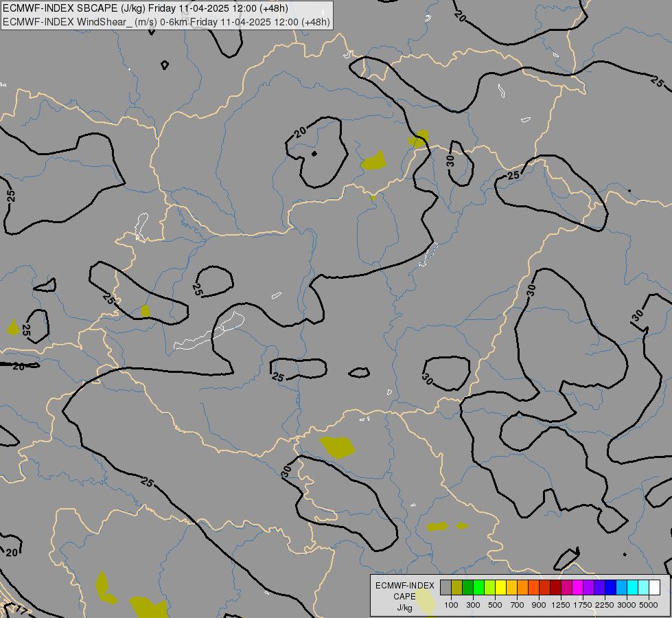
Task: Click the '300' legend tick label
Action: coord(473,605)
